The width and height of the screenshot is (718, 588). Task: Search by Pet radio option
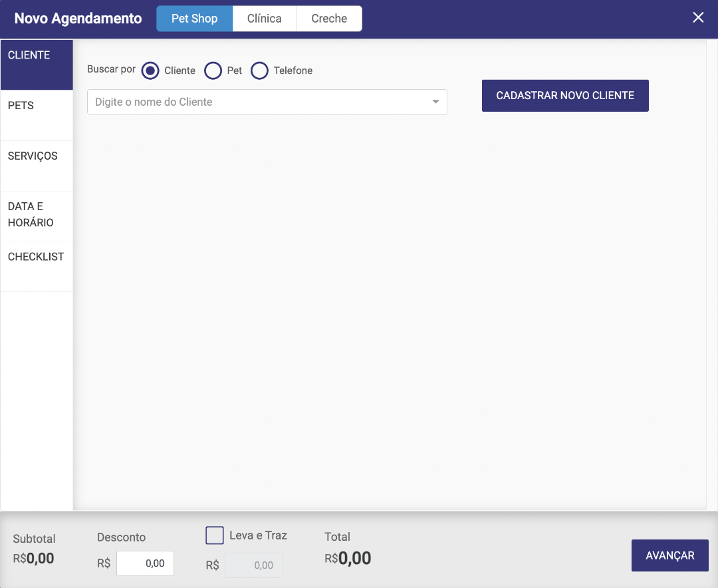pos(213,71)
